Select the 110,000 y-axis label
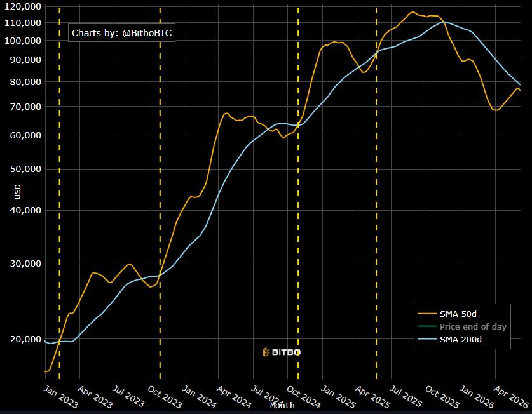The height and width of the screenshot is (414, 532). point(23,23)
